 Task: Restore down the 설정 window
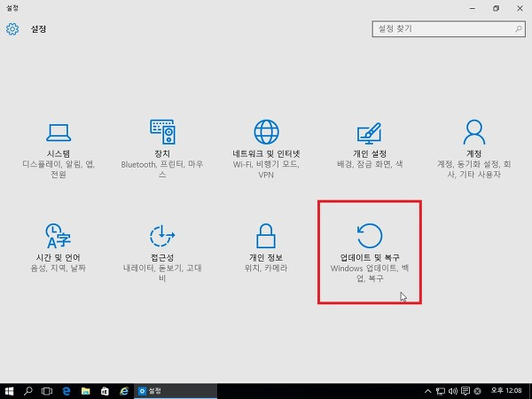(x=496, y=9)
